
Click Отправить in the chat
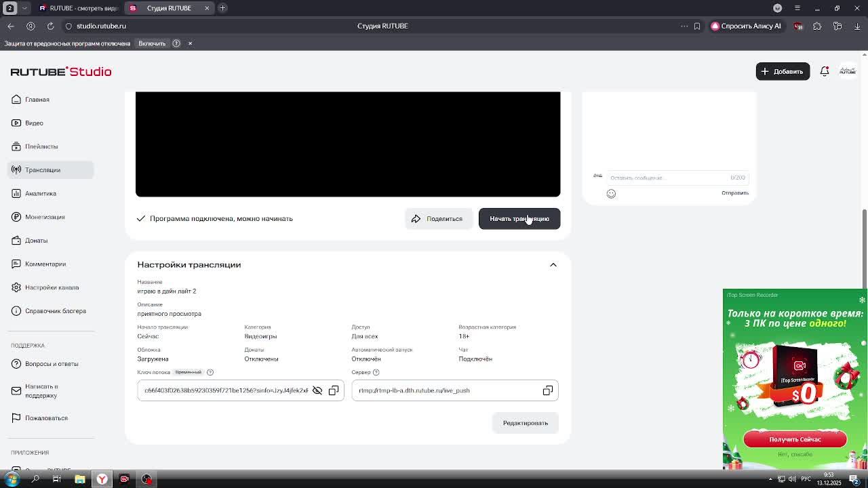(734, 193)
